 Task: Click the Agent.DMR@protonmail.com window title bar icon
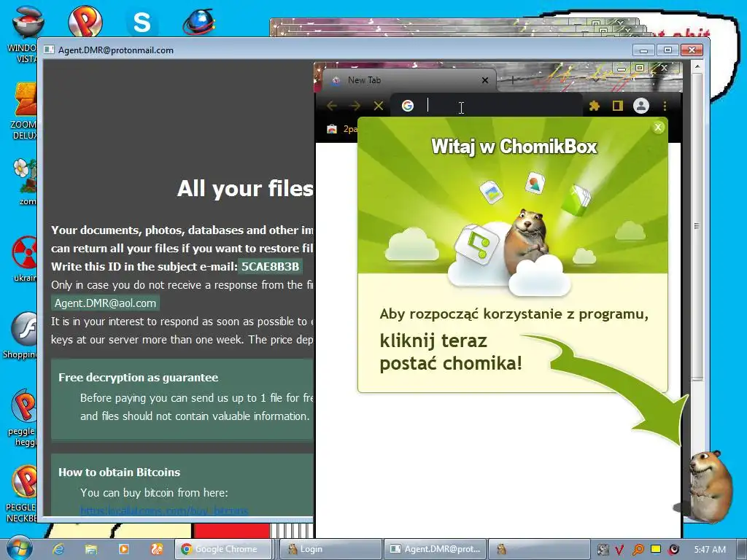[49, 50]
